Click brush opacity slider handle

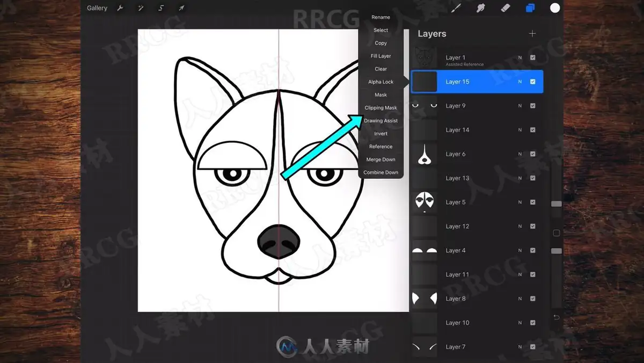557,251
